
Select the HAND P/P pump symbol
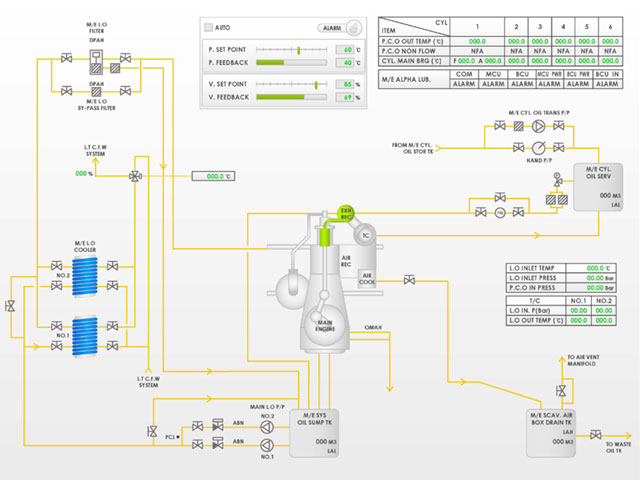coord(538,148)
